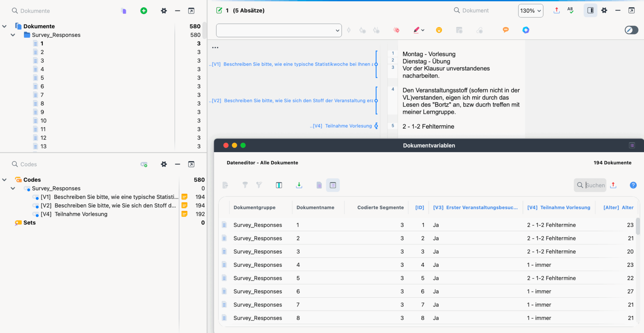
Task: Click the new code icon in Codes panel
Action: point(144,164)
